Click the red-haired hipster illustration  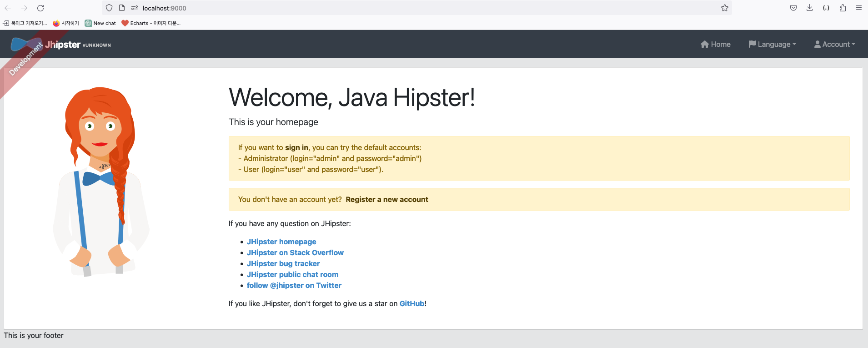click(x=101, y=182)
